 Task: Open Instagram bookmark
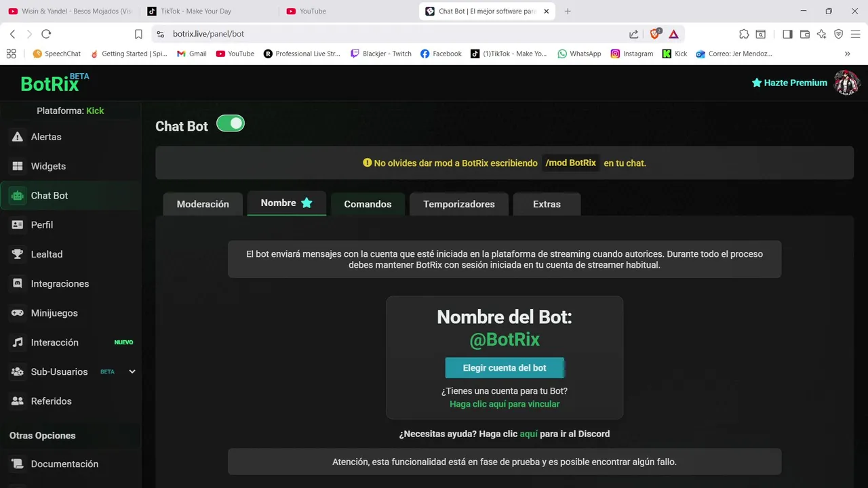[x=631, y=54]
